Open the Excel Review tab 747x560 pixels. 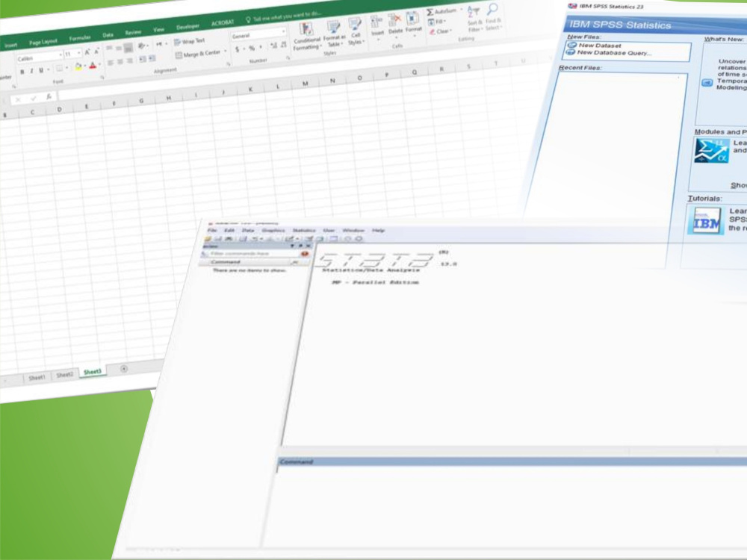pos(133,32)
